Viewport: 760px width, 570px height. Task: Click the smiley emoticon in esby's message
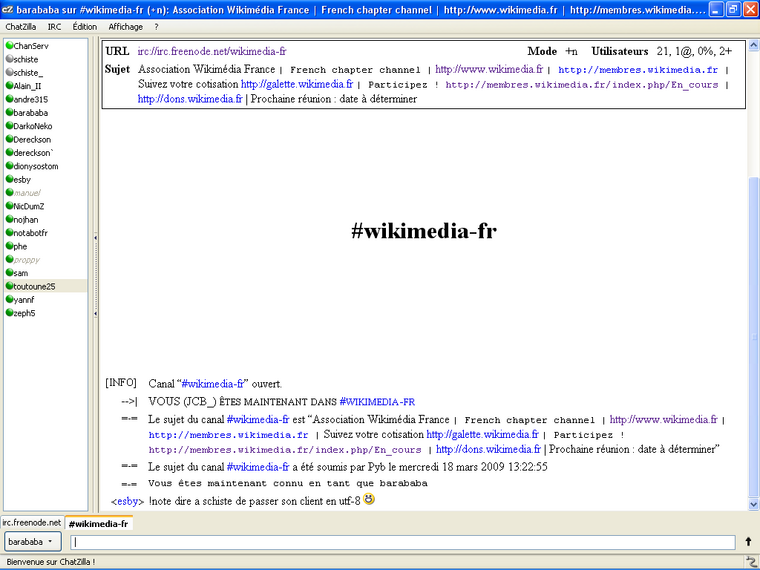369,499
